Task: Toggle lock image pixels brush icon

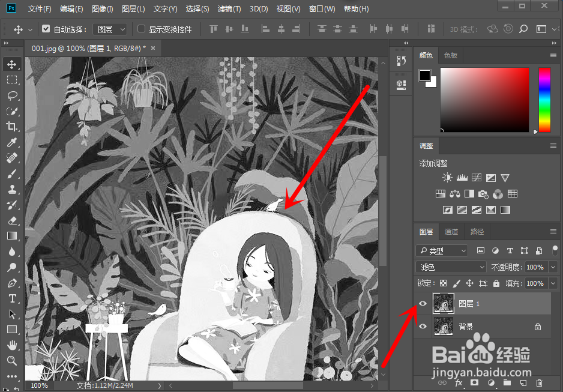Action: tap(456, 283)
